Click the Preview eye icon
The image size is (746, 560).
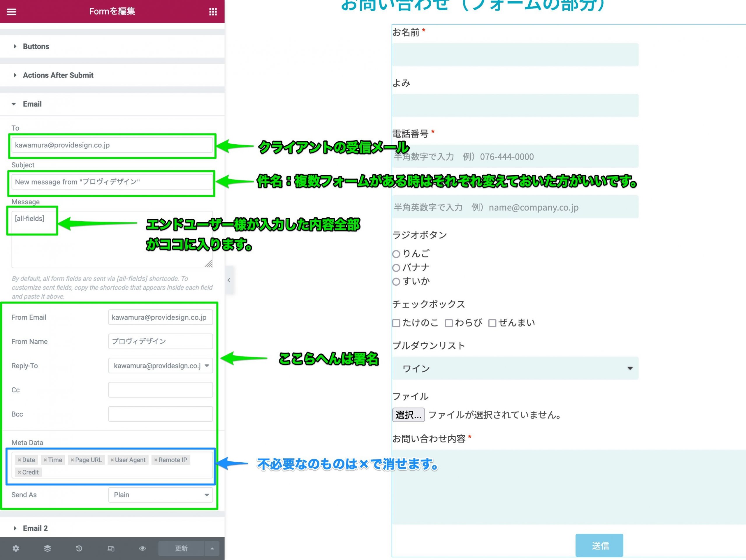[x=142, y=548]
